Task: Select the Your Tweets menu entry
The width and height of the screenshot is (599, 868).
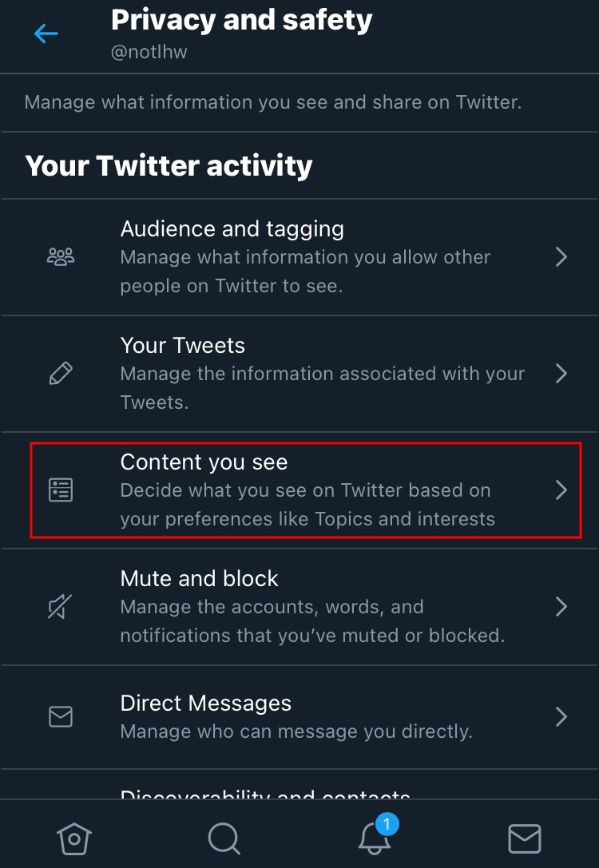Action: point(299,374)
